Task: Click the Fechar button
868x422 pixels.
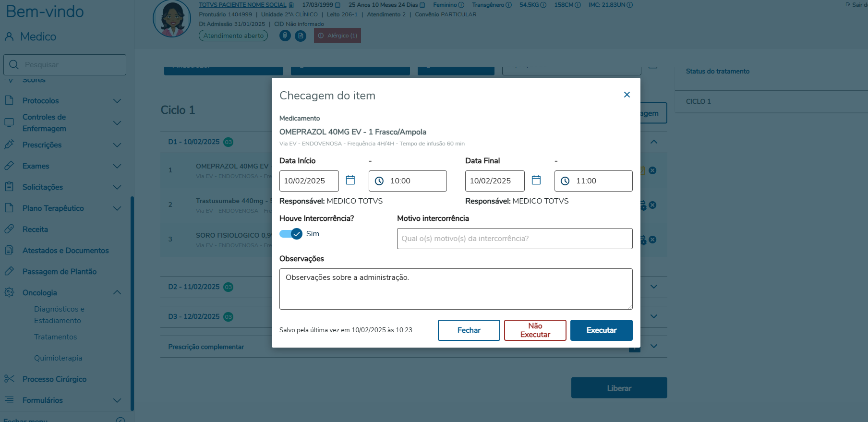Action: (469, 330)
